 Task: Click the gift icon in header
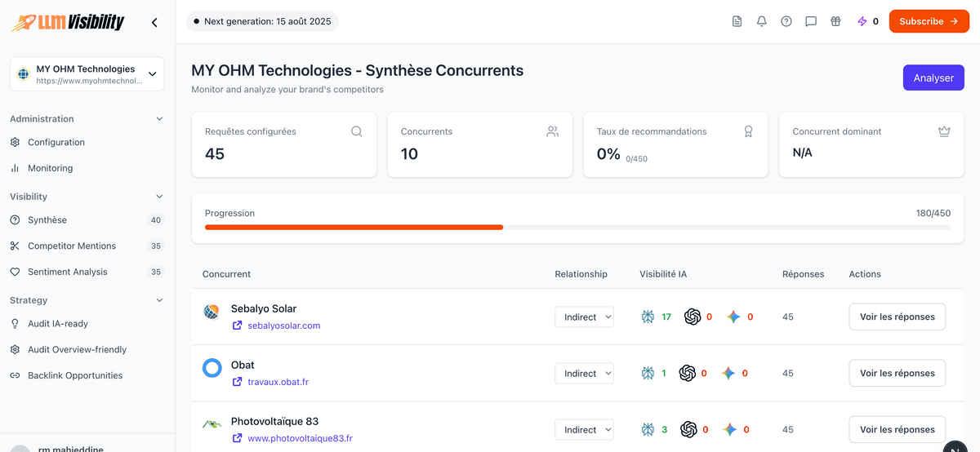(835, 22)
